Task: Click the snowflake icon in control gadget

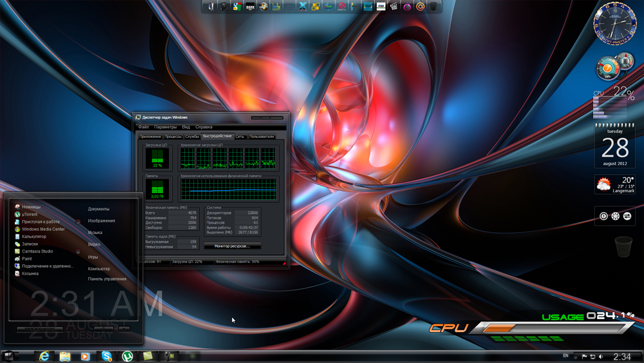Action: (615, 216)
